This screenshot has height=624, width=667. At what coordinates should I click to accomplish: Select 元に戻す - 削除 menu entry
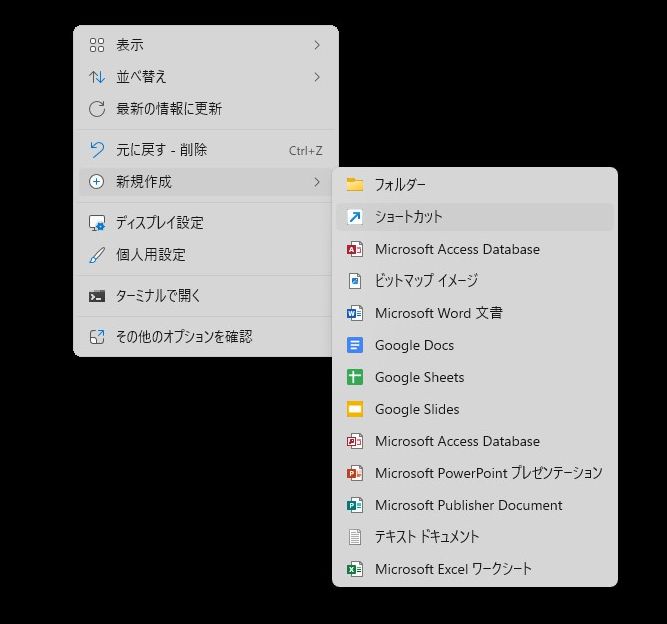[x=162, y=150]
